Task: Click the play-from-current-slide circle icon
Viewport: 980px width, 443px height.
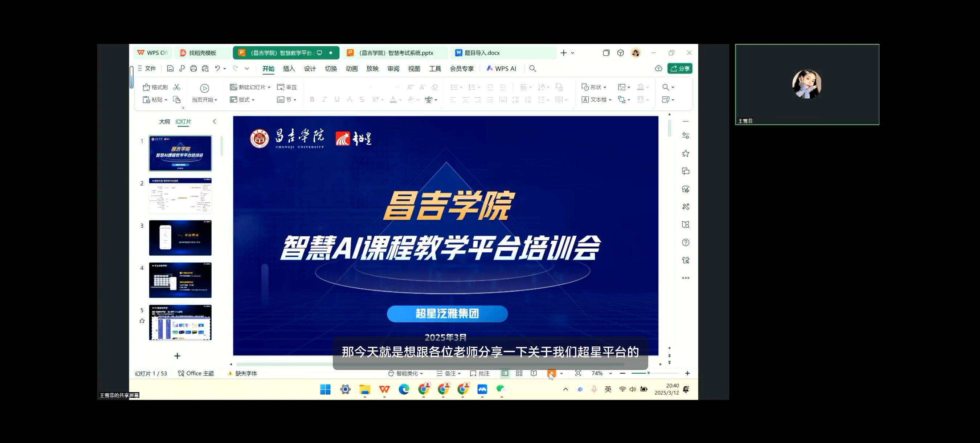Action: (205, 88)
